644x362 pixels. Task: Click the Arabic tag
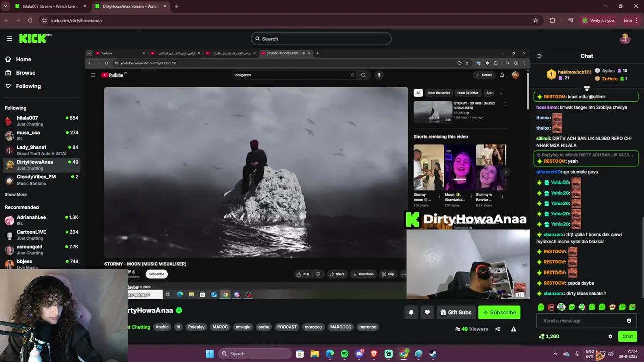pyautogui.click(x=162, y=327)
